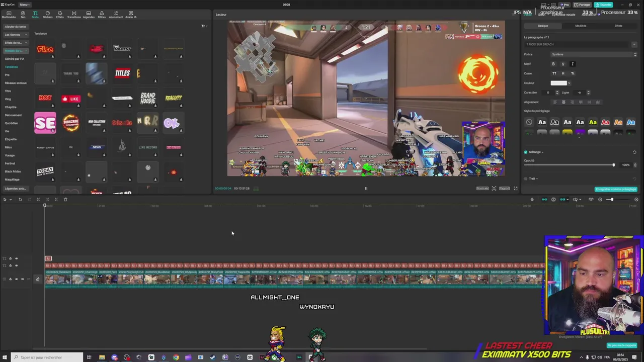Click the Partager button
The width and height of the screenshot is (644, 362).
583,5
